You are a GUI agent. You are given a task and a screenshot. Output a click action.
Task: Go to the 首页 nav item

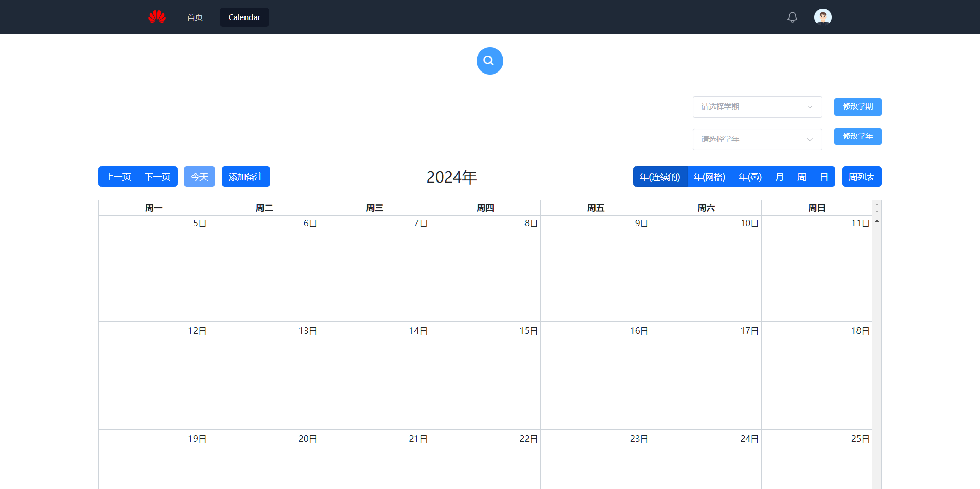coord(195,17)
